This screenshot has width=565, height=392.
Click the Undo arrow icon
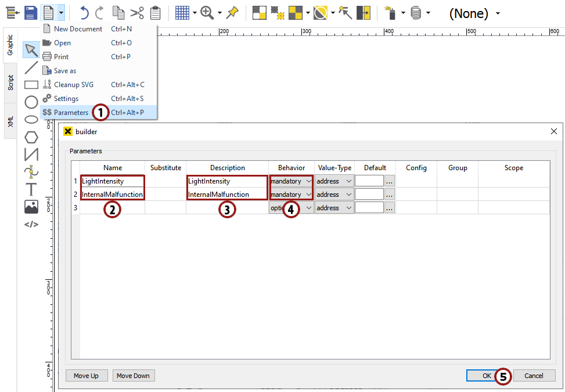pos(84,13)
